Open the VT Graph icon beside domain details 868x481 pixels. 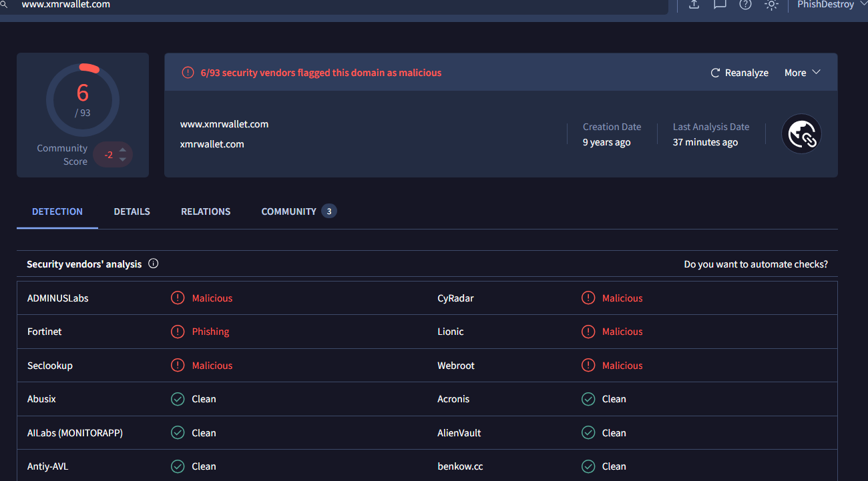point(801,133)
